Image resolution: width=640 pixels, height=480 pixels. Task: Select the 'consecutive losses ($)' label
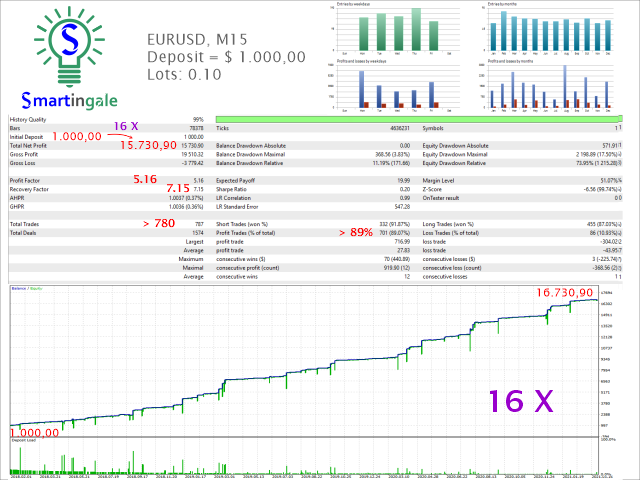(449, 259)
